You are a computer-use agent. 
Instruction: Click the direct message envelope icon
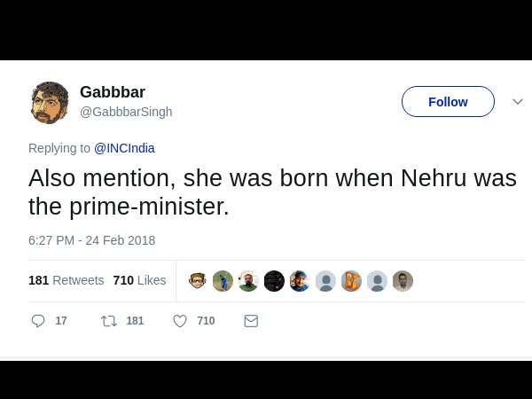tap(251, 321)
